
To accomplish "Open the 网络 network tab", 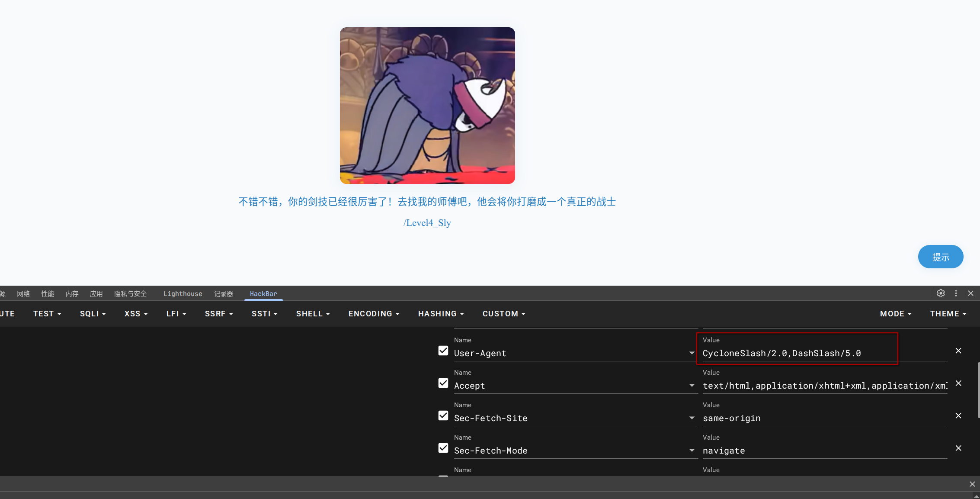I will 23,294.
